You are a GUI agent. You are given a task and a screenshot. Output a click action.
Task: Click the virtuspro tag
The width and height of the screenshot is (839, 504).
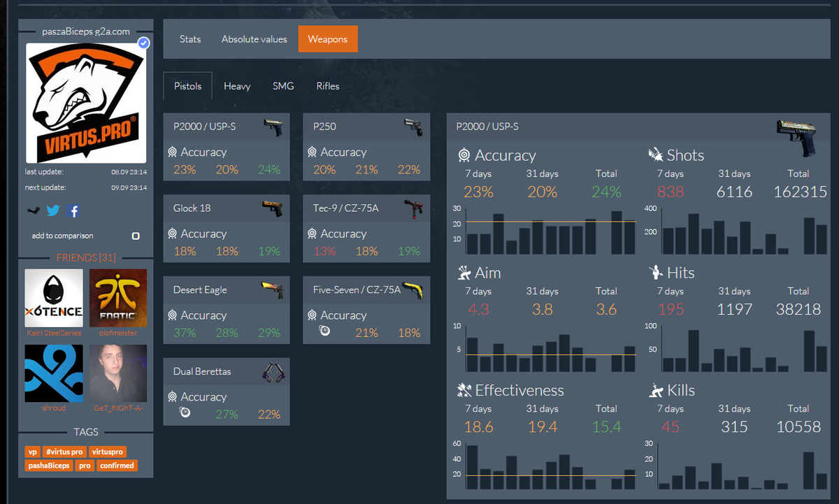[x=107, y=452]
